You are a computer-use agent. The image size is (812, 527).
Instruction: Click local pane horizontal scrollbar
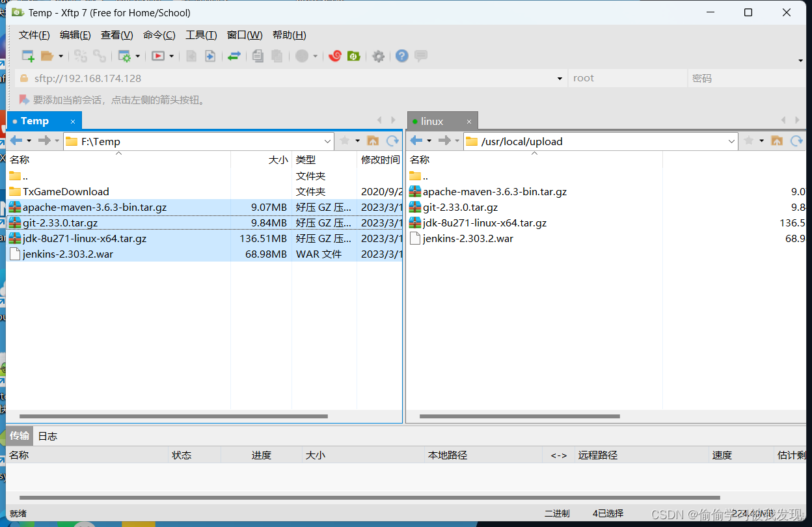174,416
